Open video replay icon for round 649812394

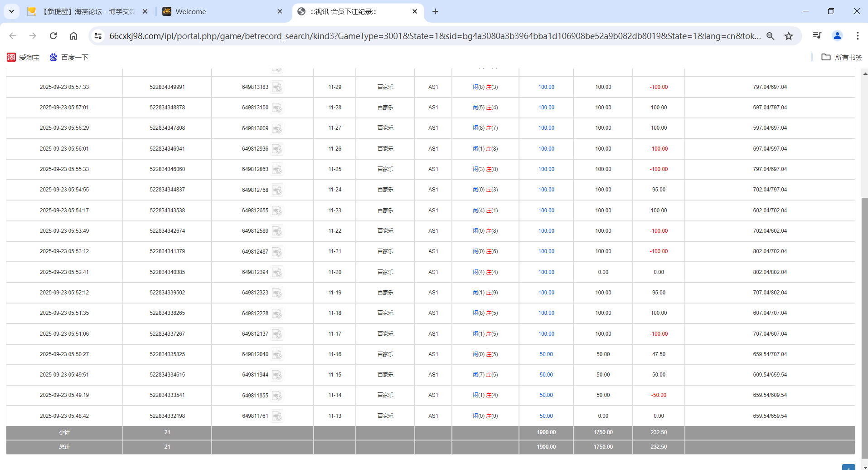coord(277,272)
